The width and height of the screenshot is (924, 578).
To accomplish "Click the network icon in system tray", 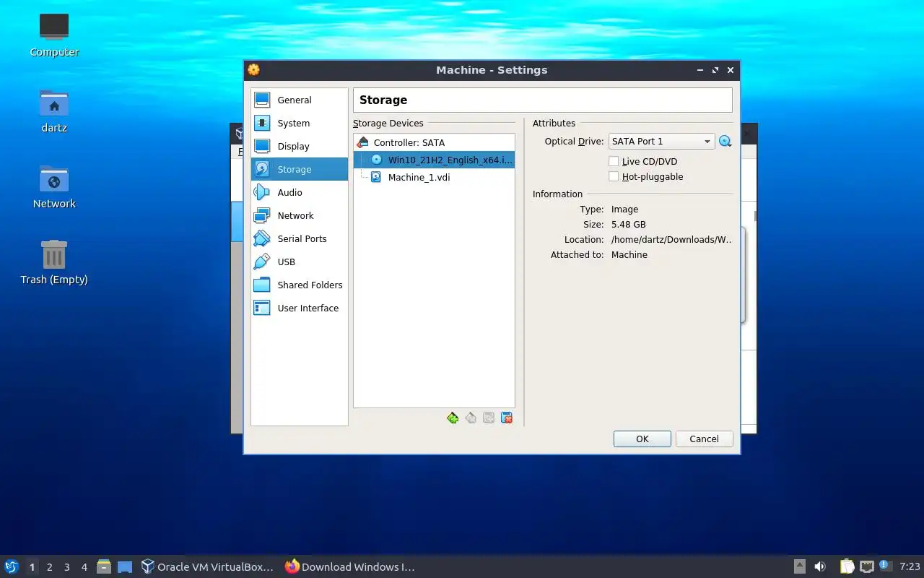I will coord(866,566).
